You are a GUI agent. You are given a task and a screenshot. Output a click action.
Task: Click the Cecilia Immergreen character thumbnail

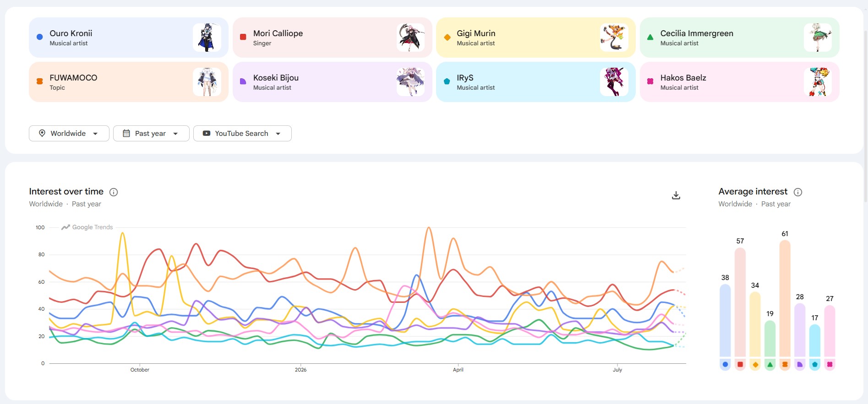coord(818,38)
